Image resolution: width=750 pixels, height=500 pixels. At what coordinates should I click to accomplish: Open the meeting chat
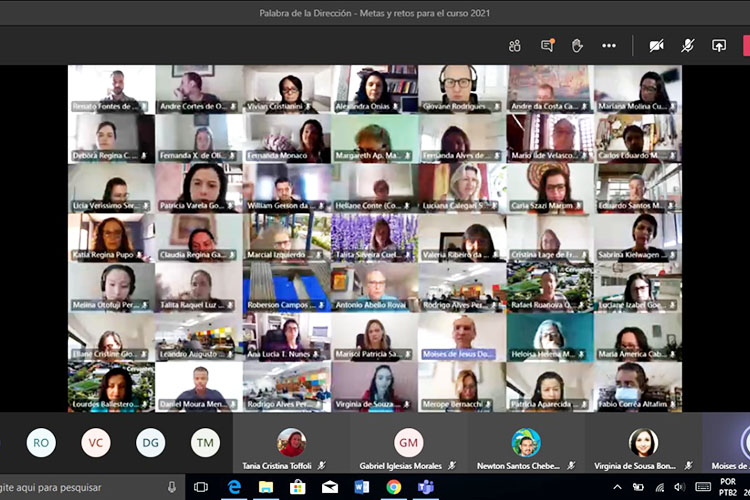(547, 46)
